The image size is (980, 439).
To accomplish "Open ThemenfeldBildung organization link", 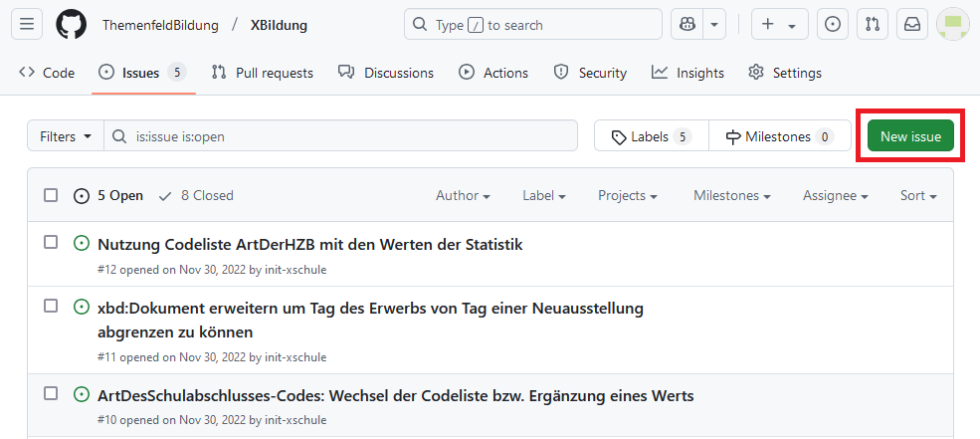I will coord(160,26).
